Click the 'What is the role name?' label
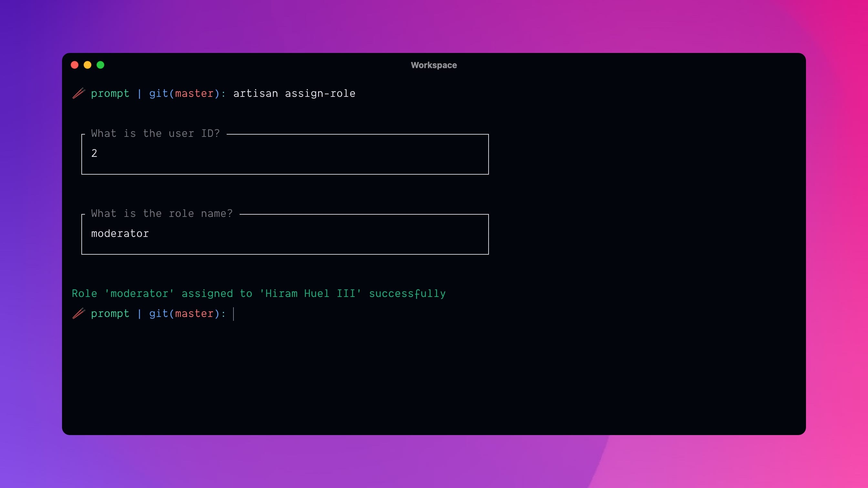The height and width of the screenshot is (488, 868). coord(162,214)
